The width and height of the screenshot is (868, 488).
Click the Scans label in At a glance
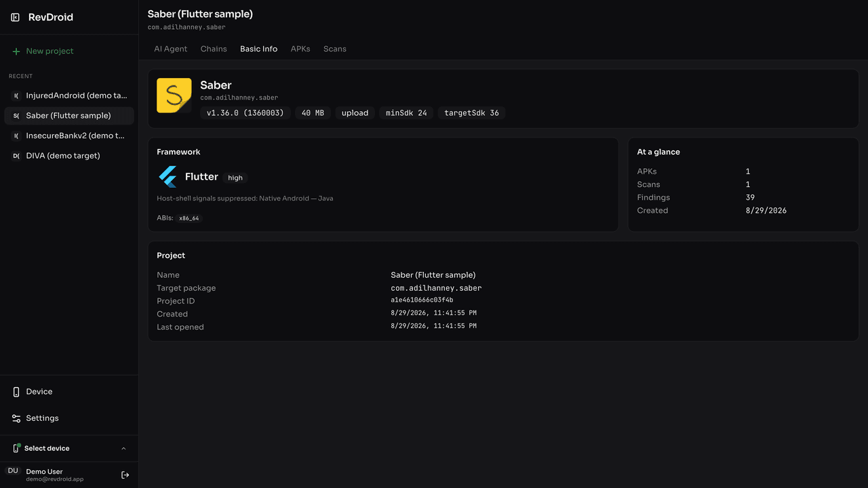[648, 184]
